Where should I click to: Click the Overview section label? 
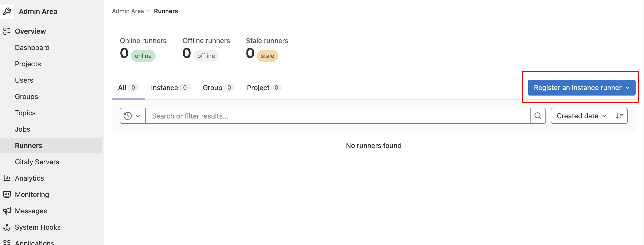point(30,31)
